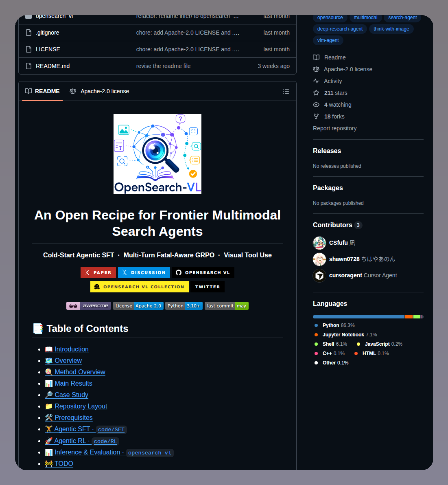Open CSfufu contributor avatar
This screenshot has height=485, width=448.
coord(319,243)
